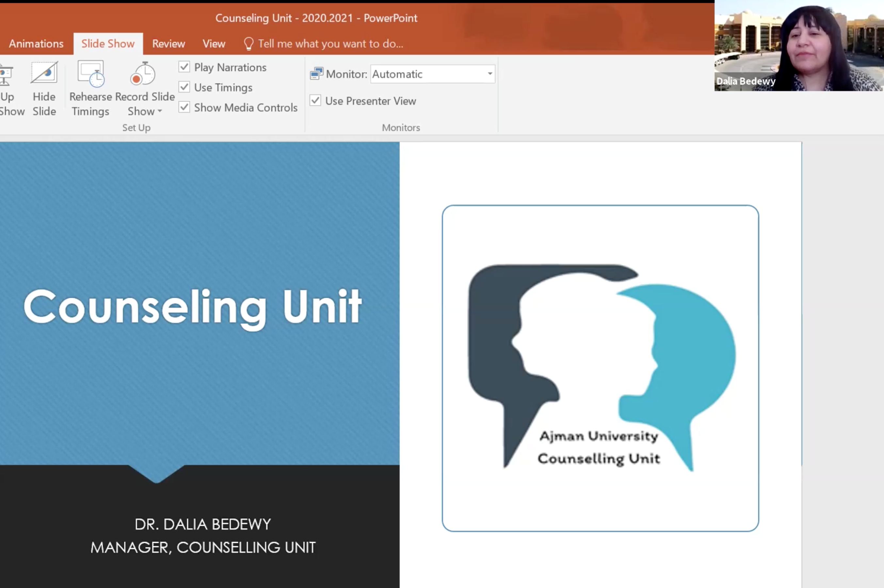The image size is (884, 588).
Task: Select the Counseling Unit title text
Action: [x=193, y=307]
